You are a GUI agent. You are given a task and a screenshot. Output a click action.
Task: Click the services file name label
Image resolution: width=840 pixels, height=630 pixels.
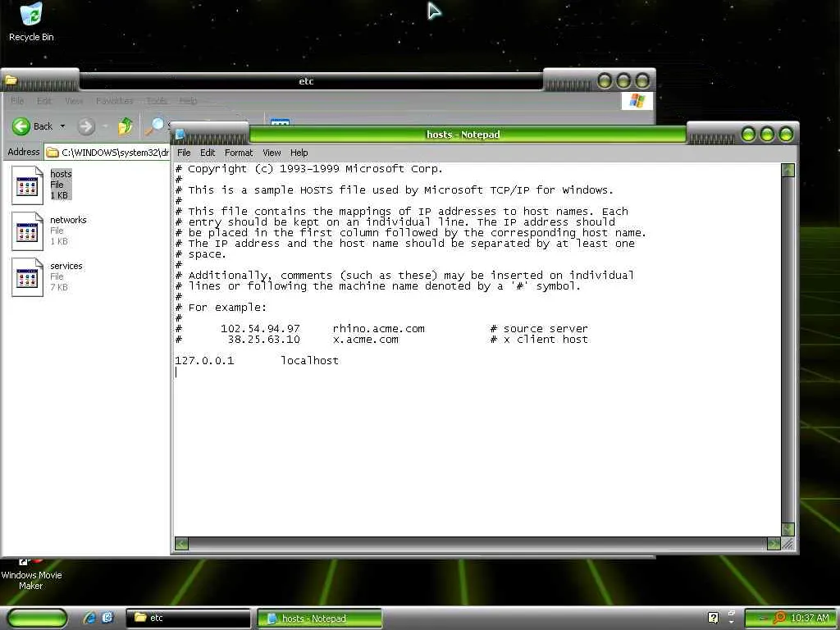[x=66, y=266]
